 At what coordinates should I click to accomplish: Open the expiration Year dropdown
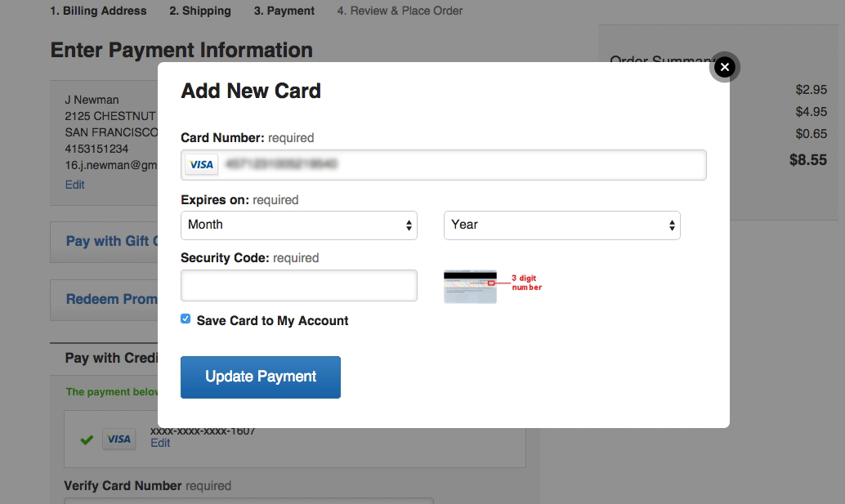click(x=561, y=225)
